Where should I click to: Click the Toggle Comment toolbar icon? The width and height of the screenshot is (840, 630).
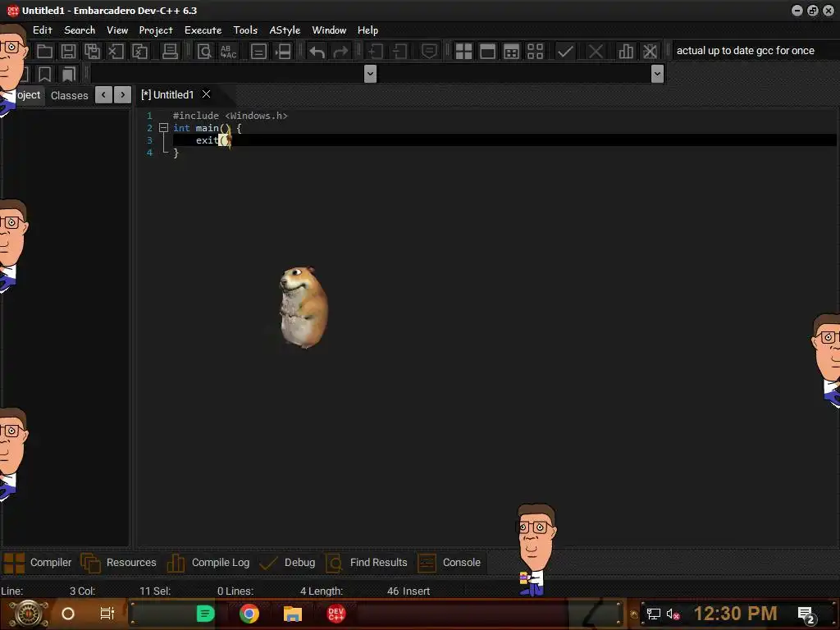429,52
